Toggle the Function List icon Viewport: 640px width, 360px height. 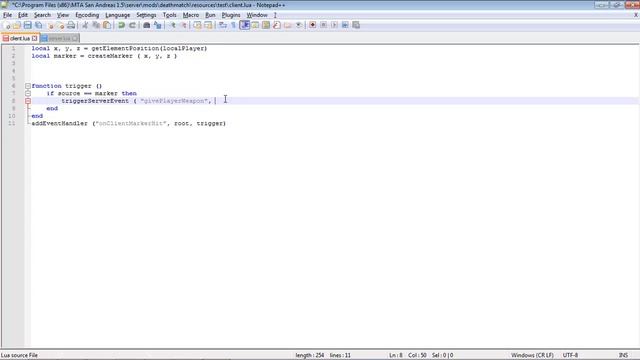click(277, 25)
